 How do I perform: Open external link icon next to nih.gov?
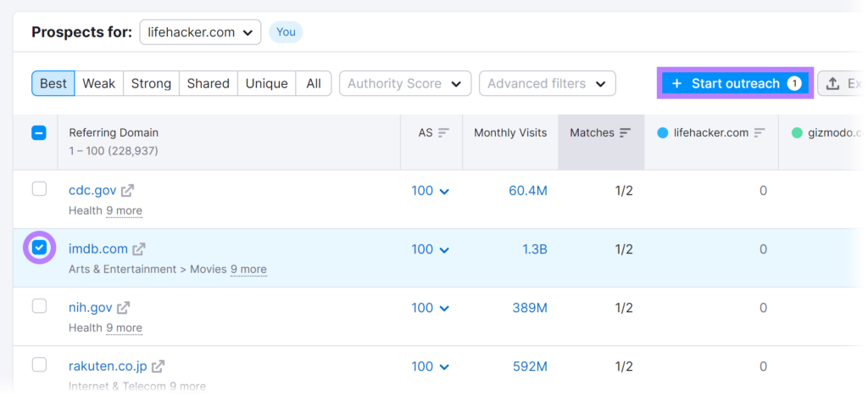pos(124,307)
